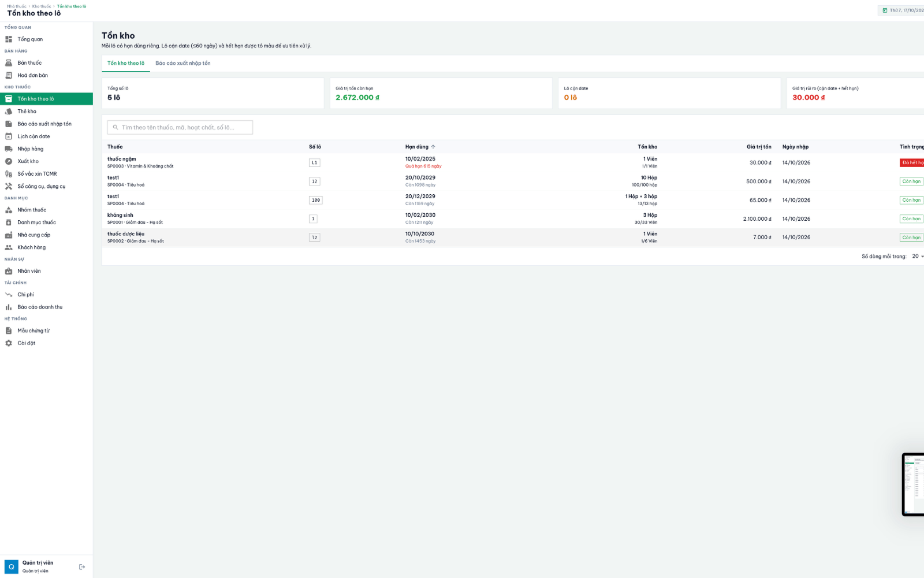Click the Thuốc column header
Viewport: 924px width, 578px height.
(115, 147)
